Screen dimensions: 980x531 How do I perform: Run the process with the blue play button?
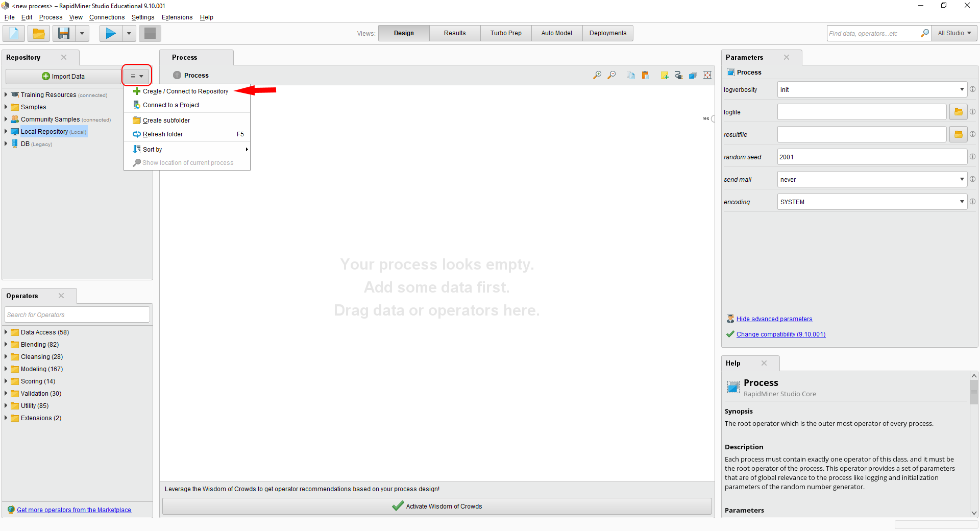(x=111, y=34)
